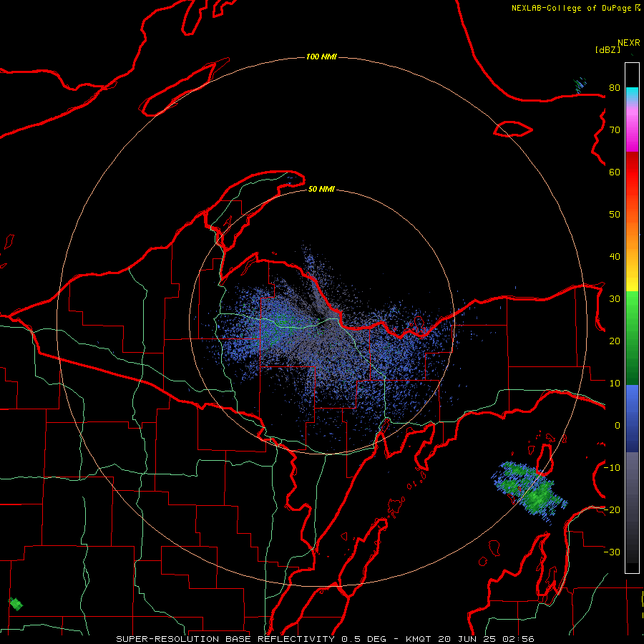Click the 10 dBZ scale label

pyautogui.click(x=615, y=384)
